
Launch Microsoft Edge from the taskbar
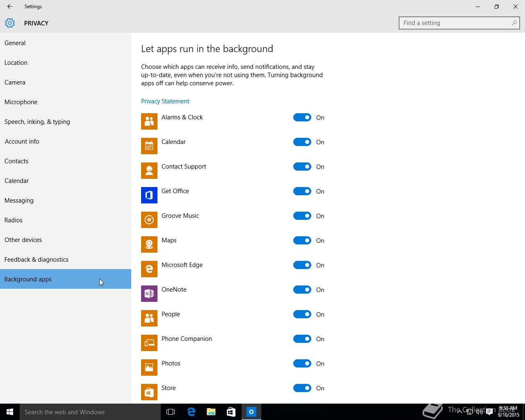191,412
